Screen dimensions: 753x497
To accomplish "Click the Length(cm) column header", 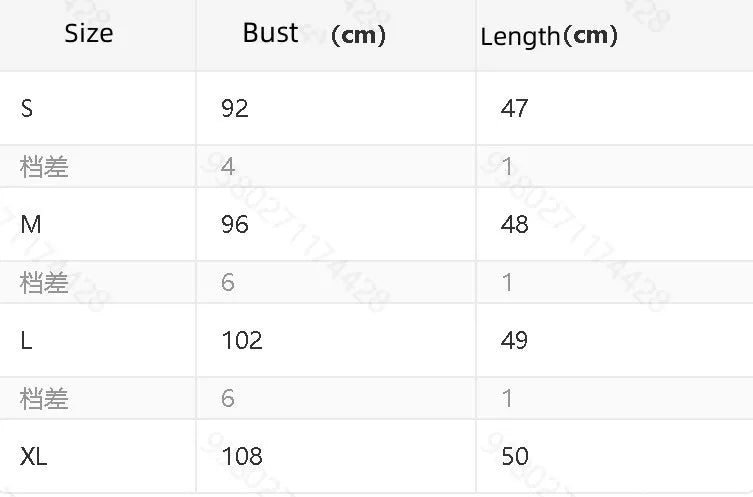I will click(549, 36).
